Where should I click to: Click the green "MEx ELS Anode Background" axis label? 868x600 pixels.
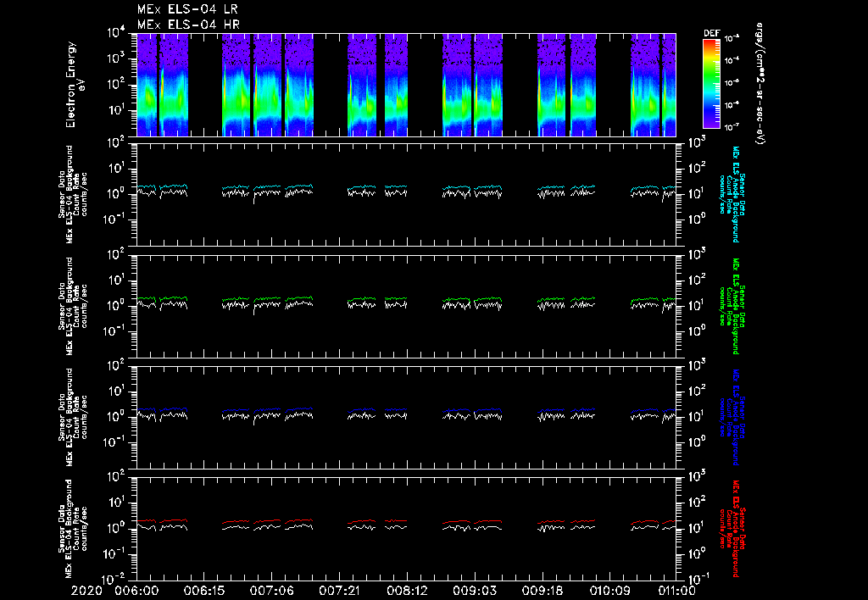click(736, 306)
